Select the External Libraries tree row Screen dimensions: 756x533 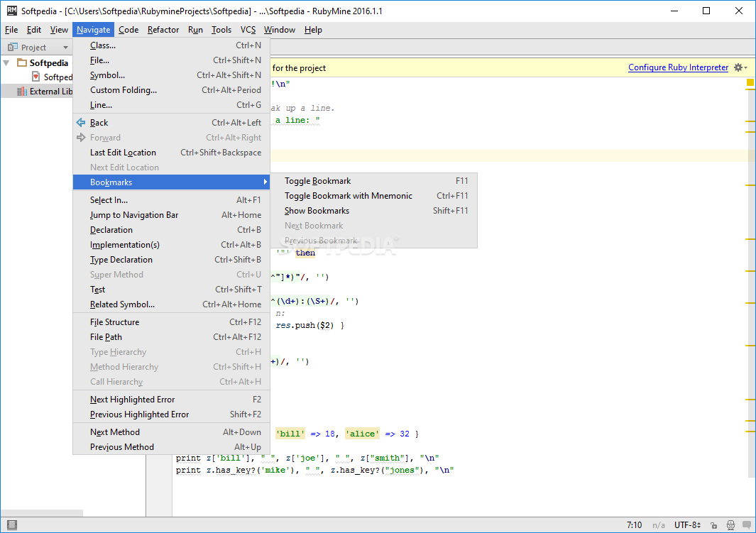point(37,91)
